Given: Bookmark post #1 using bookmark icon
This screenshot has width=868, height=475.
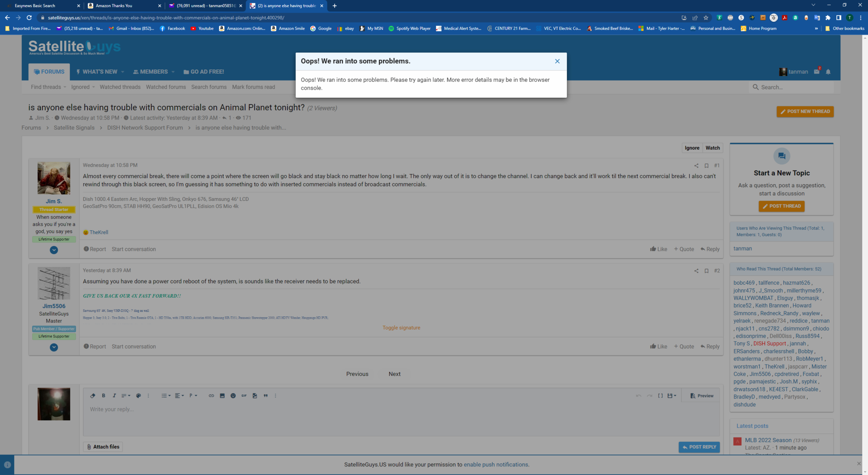Looking at the screenshot, I should [706, 166].
